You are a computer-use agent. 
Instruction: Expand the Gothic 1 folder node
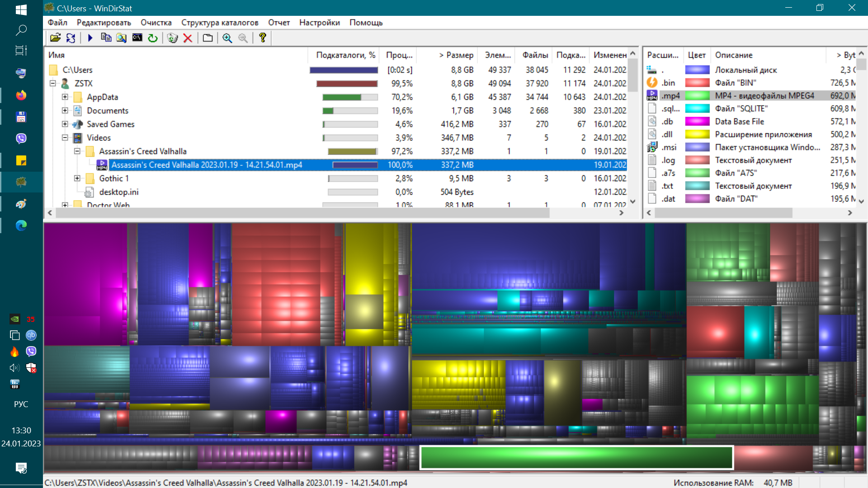coord(77,178)
